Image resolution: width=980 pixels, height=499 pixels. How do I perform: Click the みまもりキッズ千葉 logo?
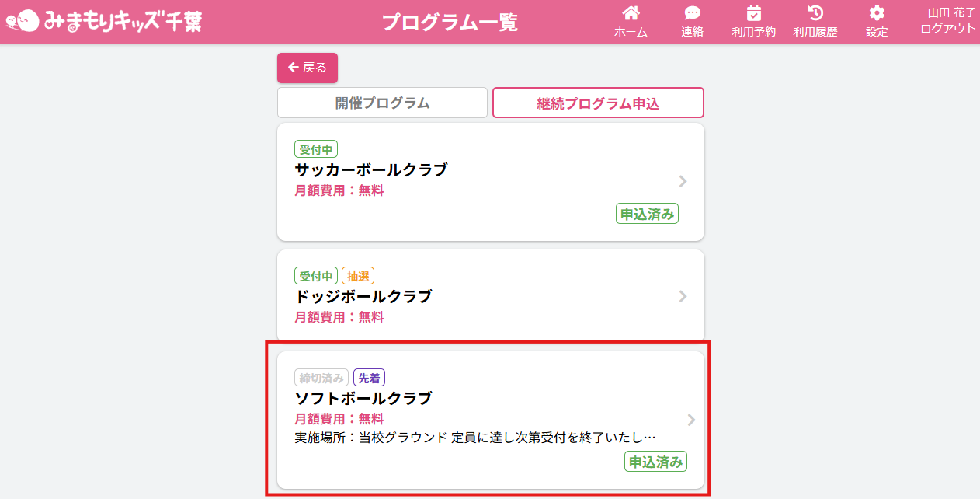104,21
